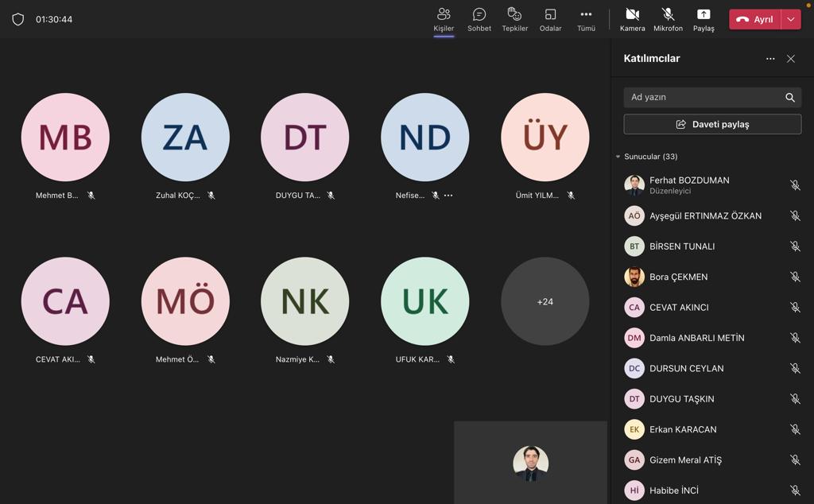Click the mic icon under Mehmet B... tile
The image size is (814, 504).
[91, 196]
